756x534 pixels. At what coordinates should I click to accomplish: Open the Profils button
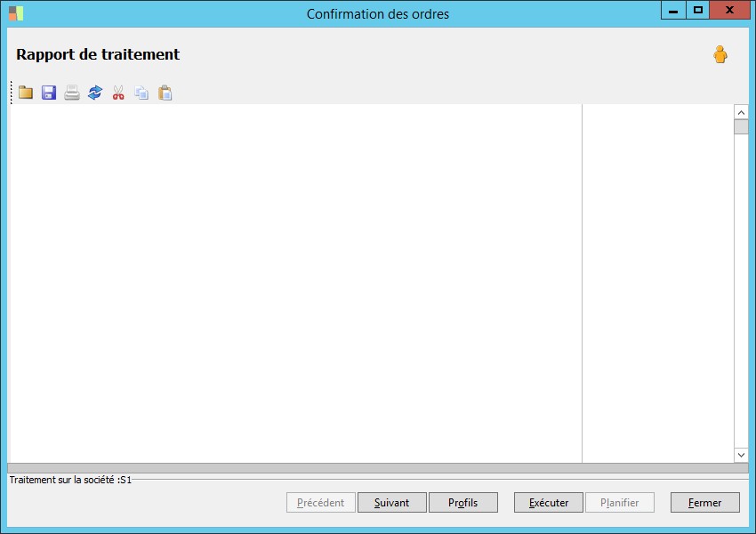click(462, 503)
